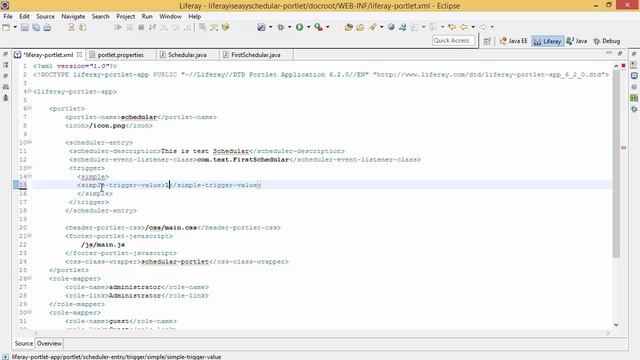Image resolution: width=640 pixels, height=360 pixels.
Task: Click the Suspend debug icon
Action: pos(130,27)
